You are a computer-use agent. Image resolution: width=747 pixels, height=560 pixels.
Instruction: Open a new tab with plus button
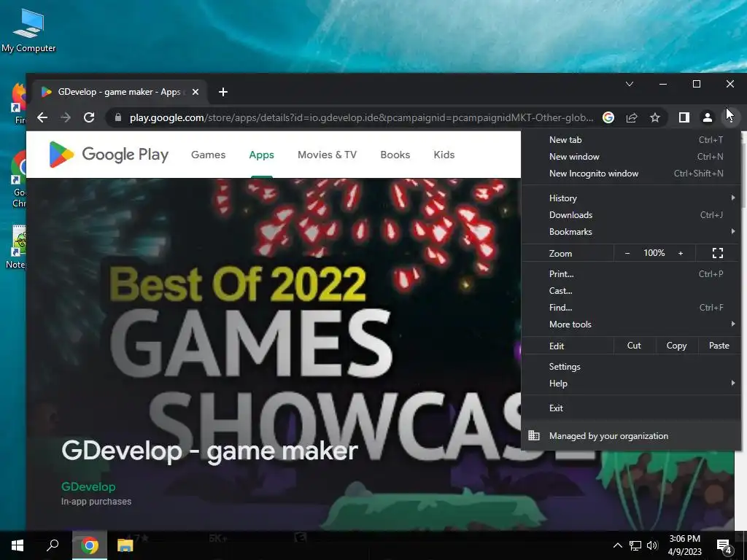coord(223,92)
